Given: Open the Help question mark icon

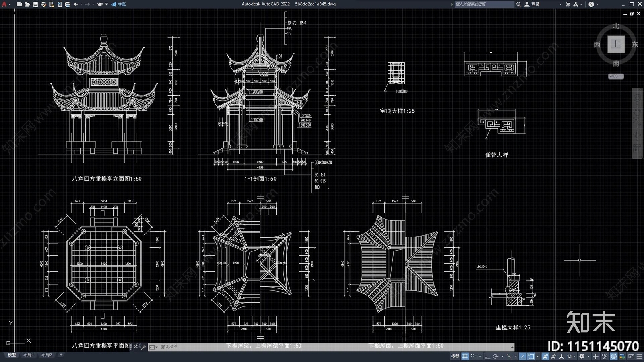Looking at the screenshot, I should click(x=591, y=4).
